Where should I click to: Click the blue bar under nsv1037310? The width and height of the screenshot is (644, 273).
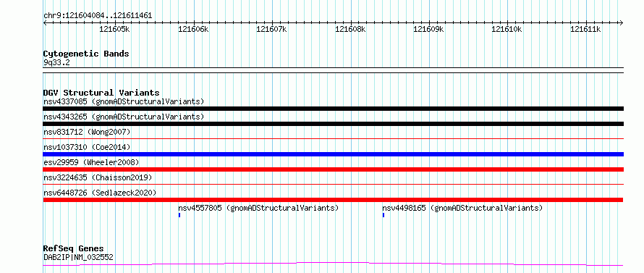click(x=333, y=154)
